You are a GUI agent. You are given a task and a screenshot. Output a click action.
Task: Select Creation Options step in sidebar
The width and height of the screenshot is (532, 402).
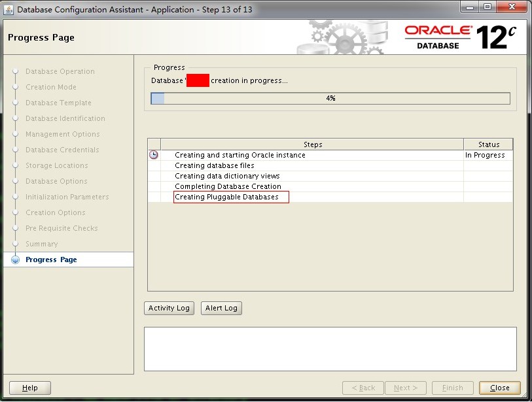[56, 212]
